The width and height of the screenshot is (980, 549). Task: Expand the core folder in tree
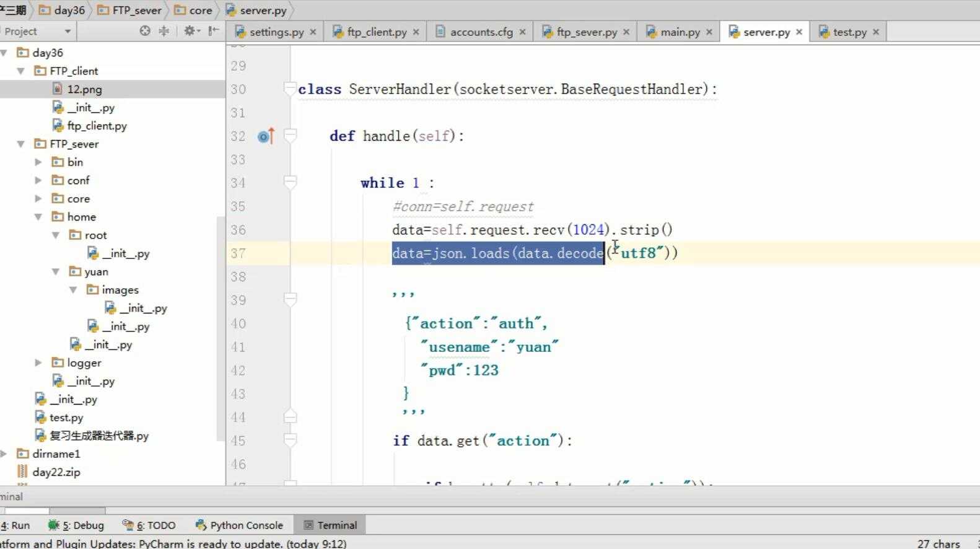coord(38,198)
